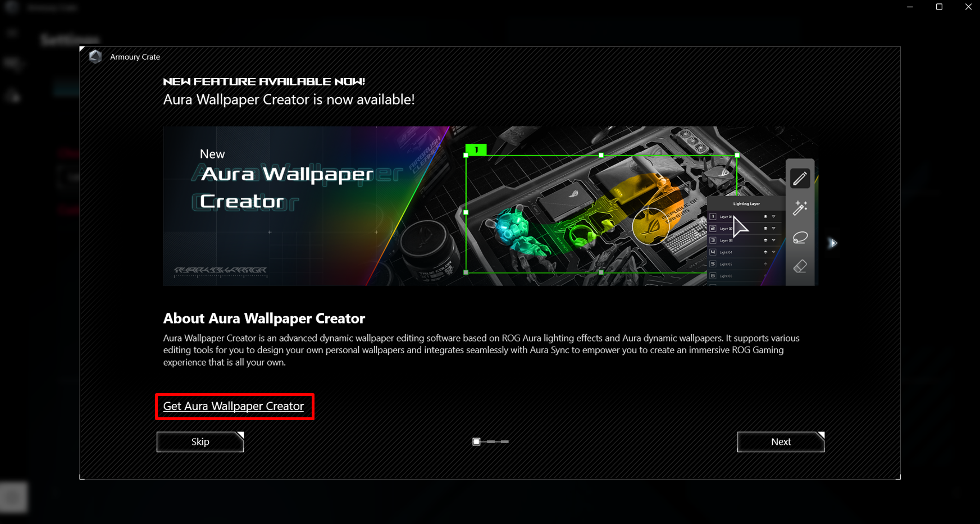The image size is (980, 524).
Task: Click the Aura Wallpaper Creator banner image
Action: [x=490, y=206]
